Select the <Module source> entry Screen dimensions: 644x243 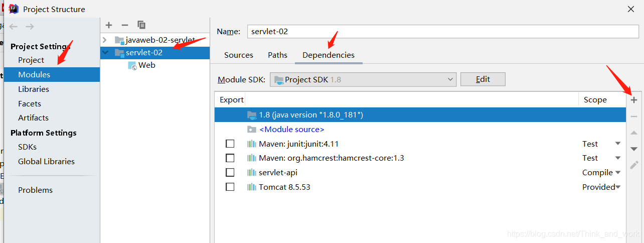tap(291, 129)
